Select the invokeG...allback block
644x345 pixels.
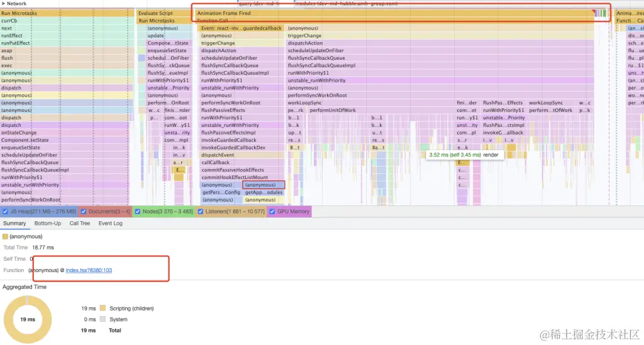[x=504, y=133]
